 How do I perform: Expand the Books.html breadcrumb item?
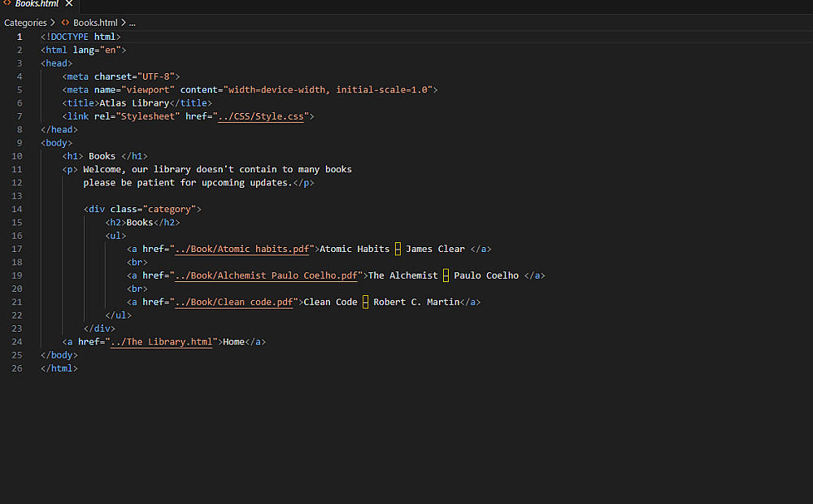click(95, 23)
